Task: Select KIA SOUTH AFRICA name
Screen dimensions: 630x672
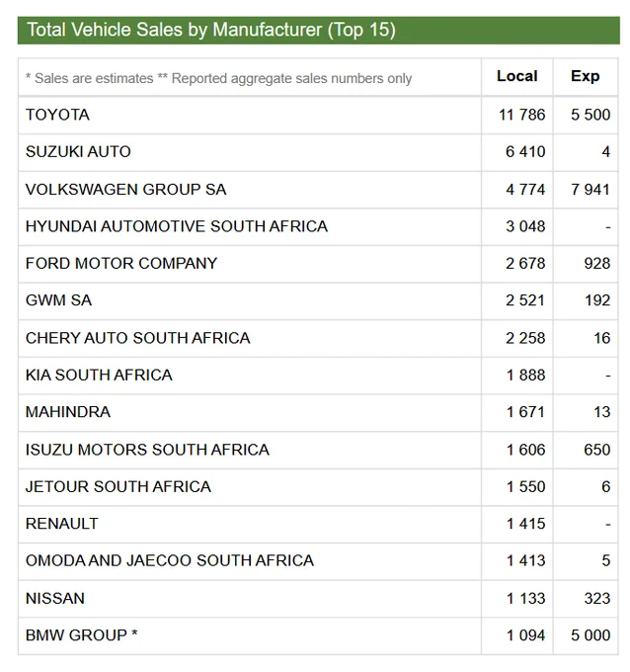Action: [x=99, y=375]
